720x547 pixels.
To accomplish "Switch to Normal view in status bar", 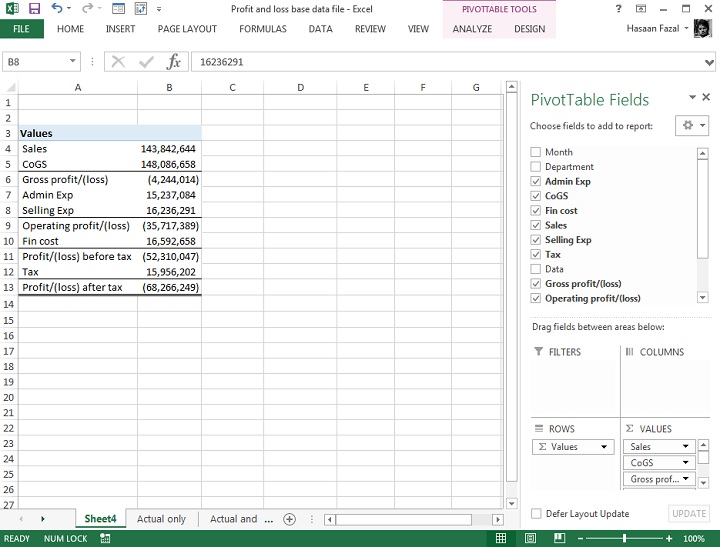I will [501, 538].
